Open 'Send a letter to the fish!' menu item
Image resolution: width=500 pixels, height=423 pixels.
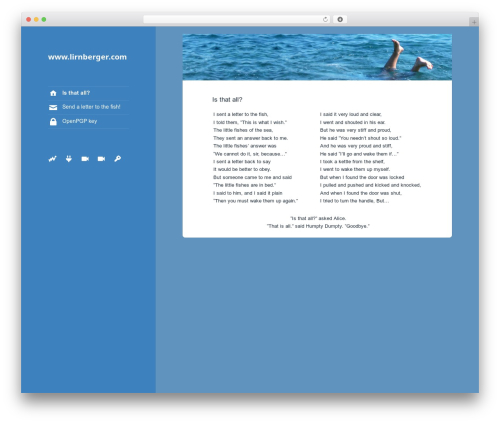click(x=91, y=107)
